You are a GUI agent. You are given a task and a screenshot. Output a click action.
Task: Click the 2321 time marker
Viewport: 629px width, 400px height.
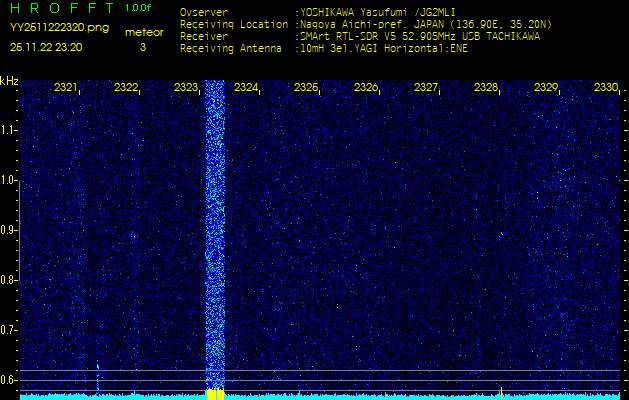click(x=66, y=88)
